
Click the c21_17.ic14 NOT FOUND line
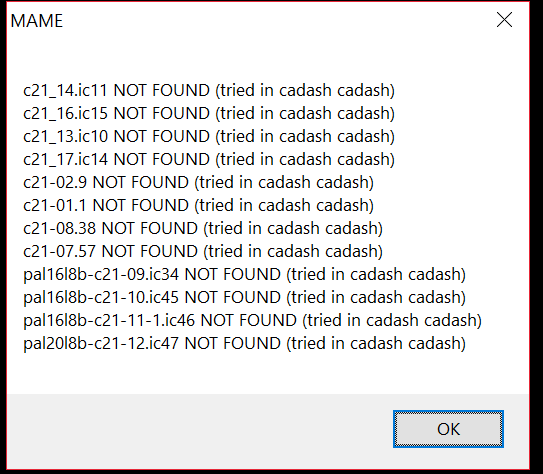pos(209,159)
